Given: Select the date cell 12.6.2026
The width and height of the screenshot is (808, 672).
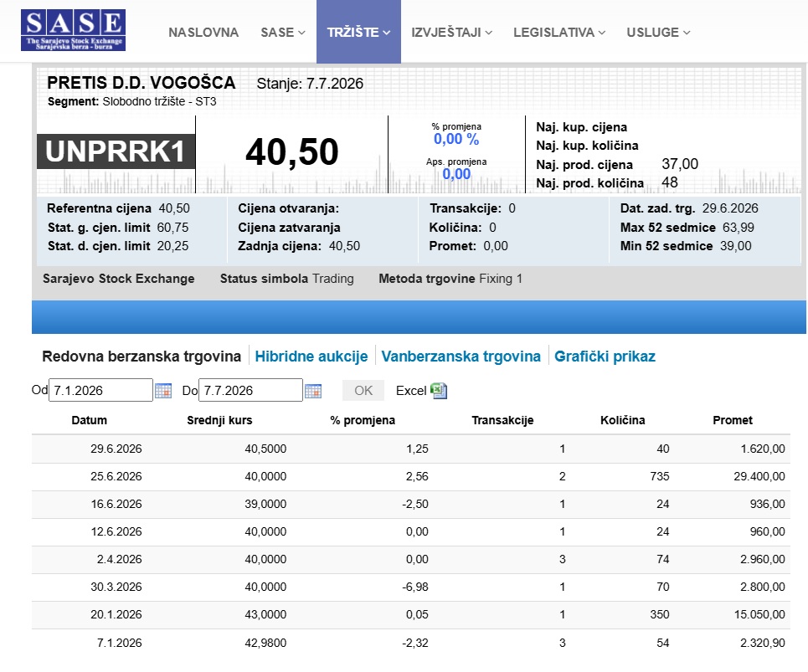Looking at the screenshot, I should [116, 531].
